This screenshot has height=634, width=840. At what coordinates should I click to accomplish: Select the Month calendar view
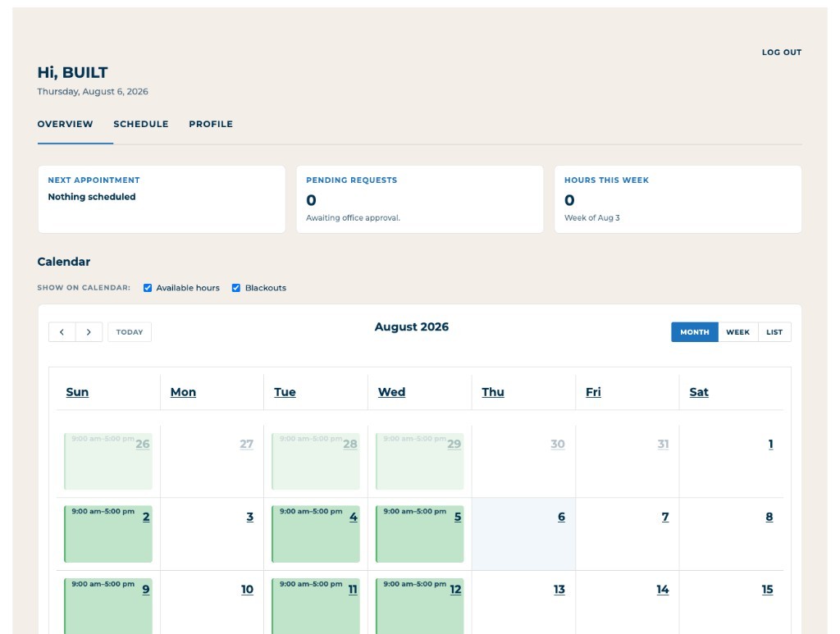694,332
